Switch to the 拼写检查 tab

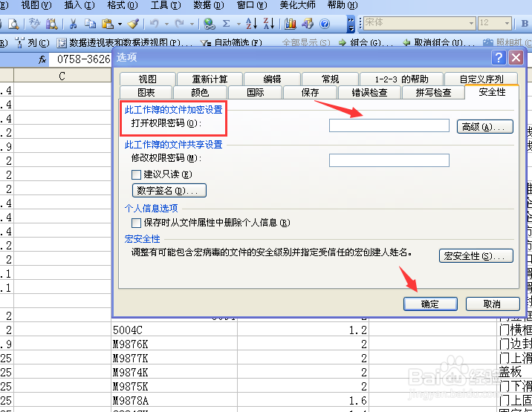pos(433,92)
